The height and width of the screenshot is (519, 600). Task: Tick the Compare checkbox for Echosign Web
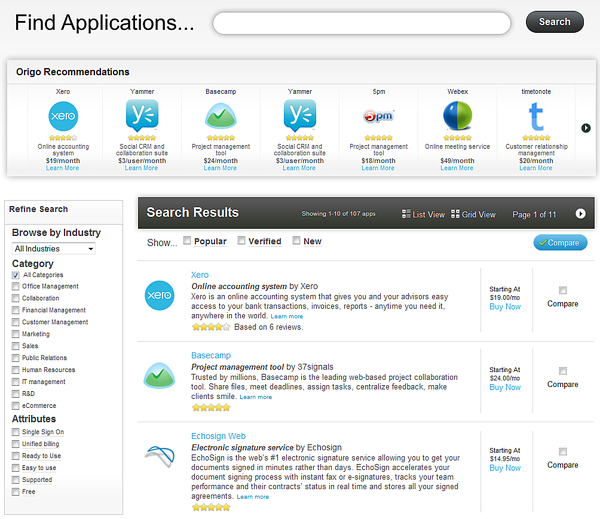(562, 452)
